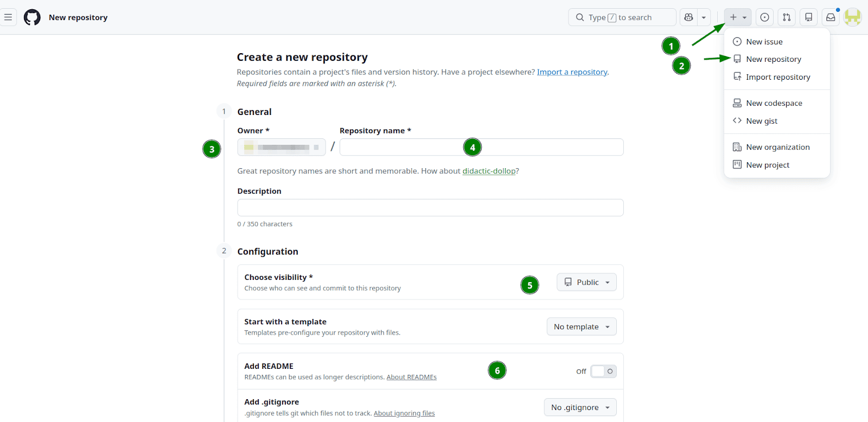Open the About READMEs link
Image resolution: width=868 pixels, height=422 pixels.
411,377
